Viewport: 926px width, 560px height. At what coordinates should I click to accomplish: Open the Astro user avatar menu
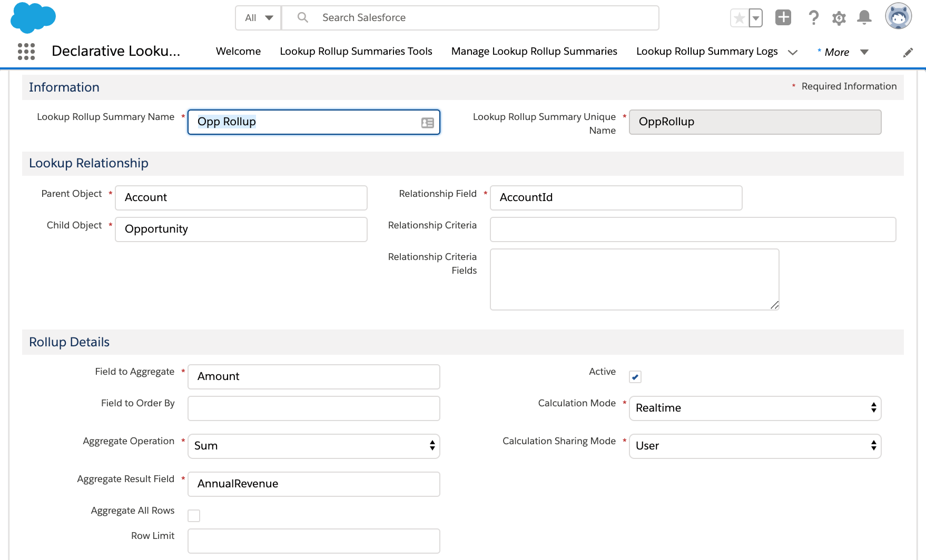(x=898, y=16)
